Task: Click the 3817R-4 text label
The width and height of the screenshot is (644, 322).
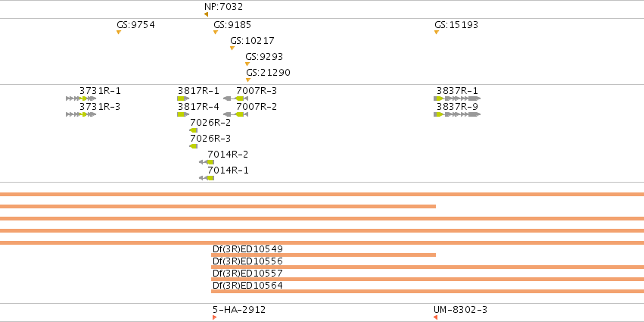Action: pyautogui.click(x=198, y=107)
